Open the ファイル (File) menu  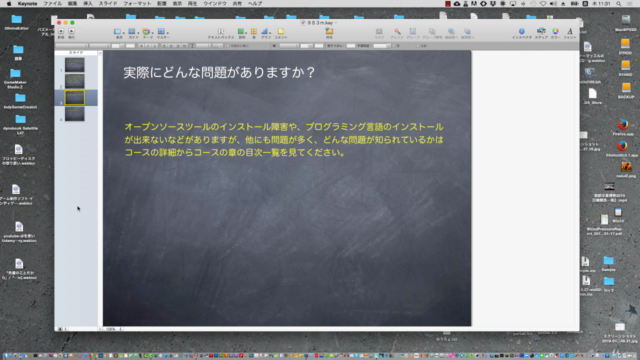(x=53, y=4)
